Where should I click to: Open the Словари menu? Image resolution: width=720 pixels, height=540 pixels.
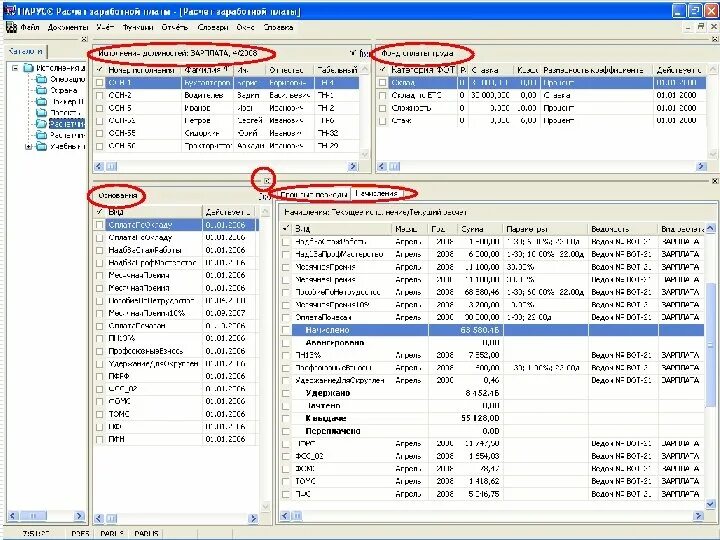coord(213,27)
